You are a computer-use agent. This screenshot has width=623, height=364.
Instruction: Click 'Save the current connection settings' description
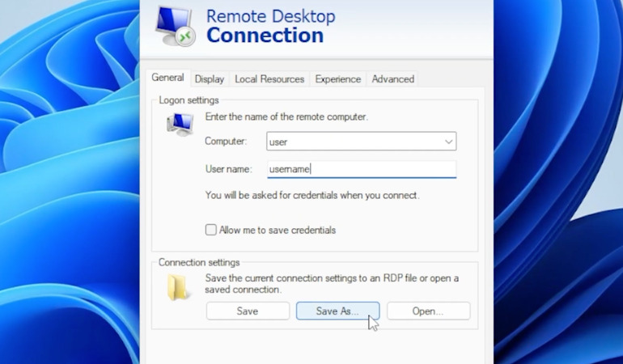click(x=332, y=284)
